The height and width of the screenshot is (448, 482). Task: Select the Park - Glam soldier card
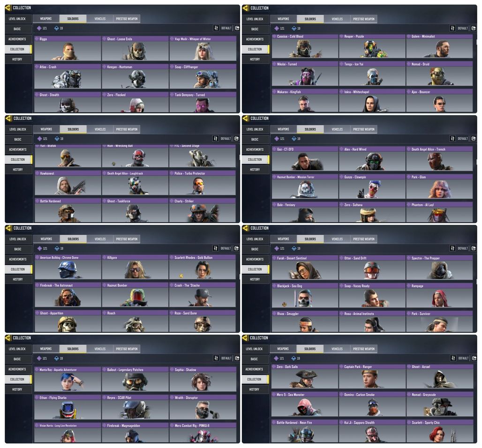click(x=440, y=187)
